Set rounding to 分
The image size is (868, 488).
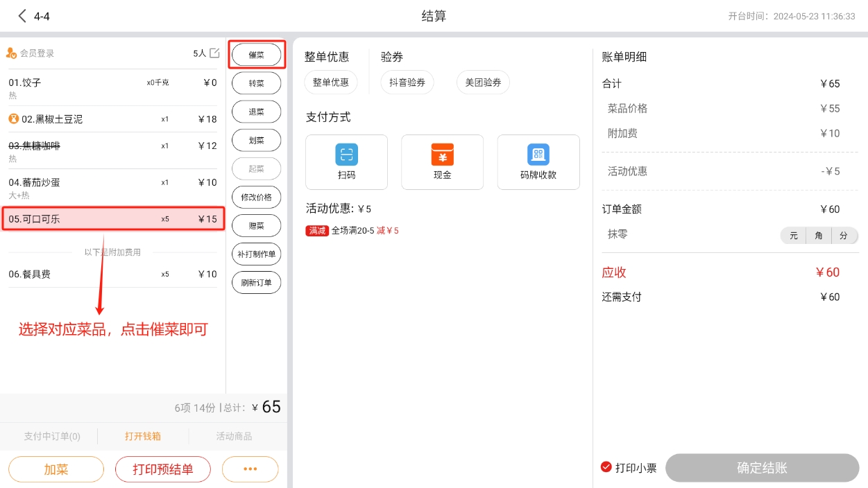[844, 236]
